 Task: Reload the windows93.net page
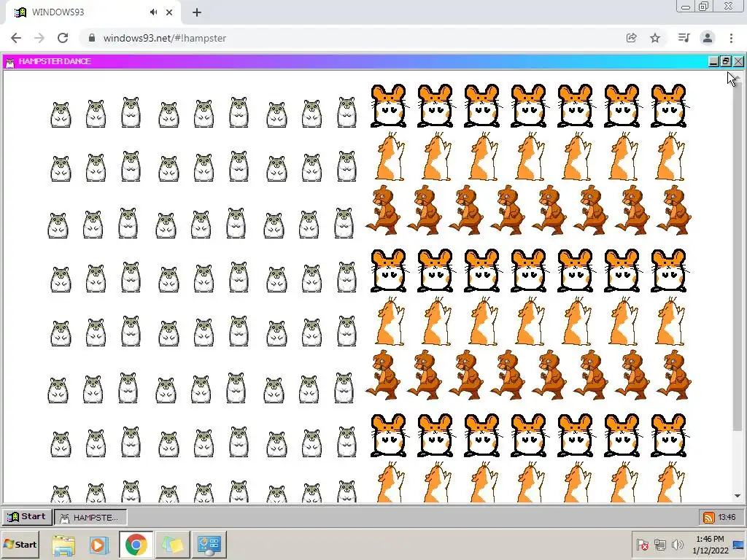point(63,38)
